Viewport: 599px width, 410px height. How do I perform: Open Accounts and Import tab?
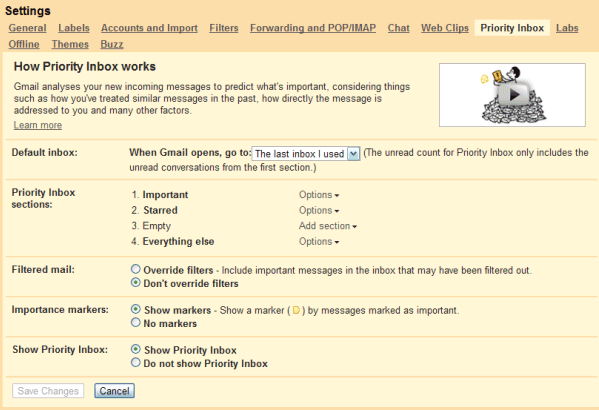(x=149, y=28)
